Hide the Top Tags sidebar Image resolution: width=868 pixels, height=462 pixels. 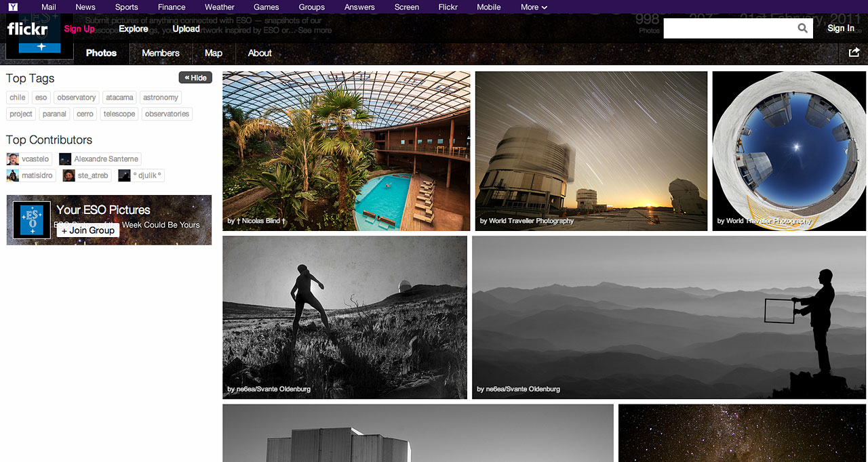[195, 78]
